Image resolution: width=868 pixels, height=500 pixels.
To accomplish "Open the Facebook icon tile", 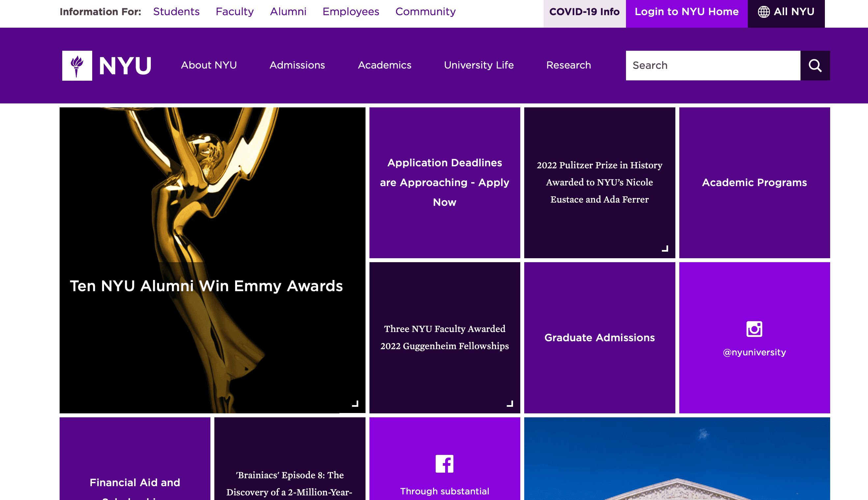I will 444,463.
